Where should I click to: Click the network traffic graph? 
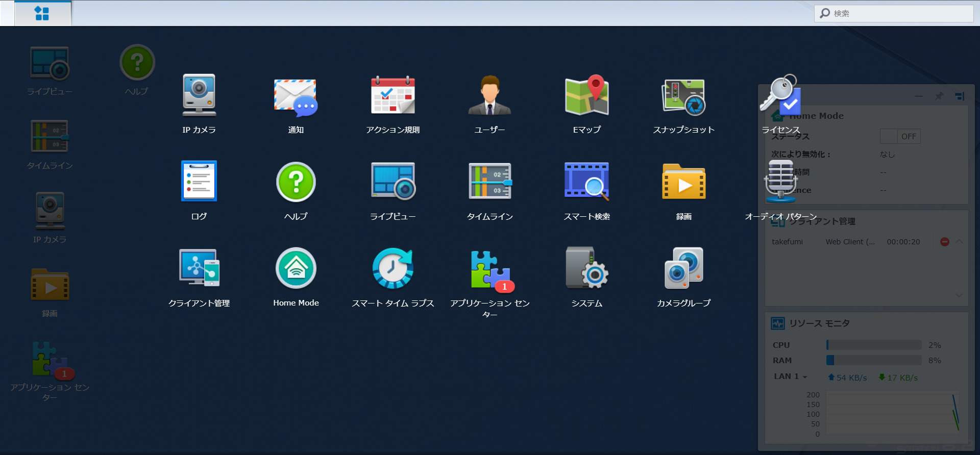(x=893, y=413)
